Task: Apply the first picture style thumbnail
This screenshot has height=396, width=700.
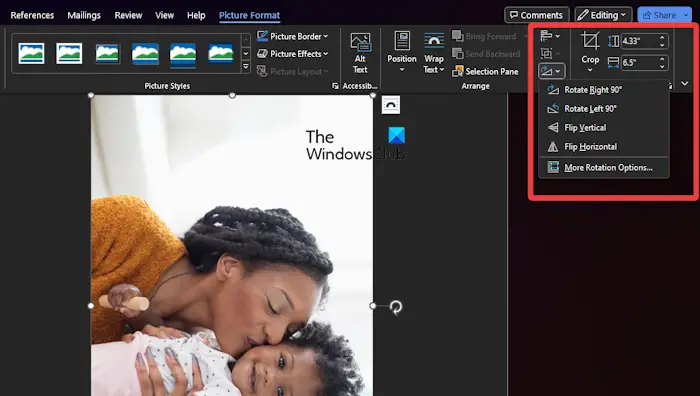Action: (x=31, y=54)
